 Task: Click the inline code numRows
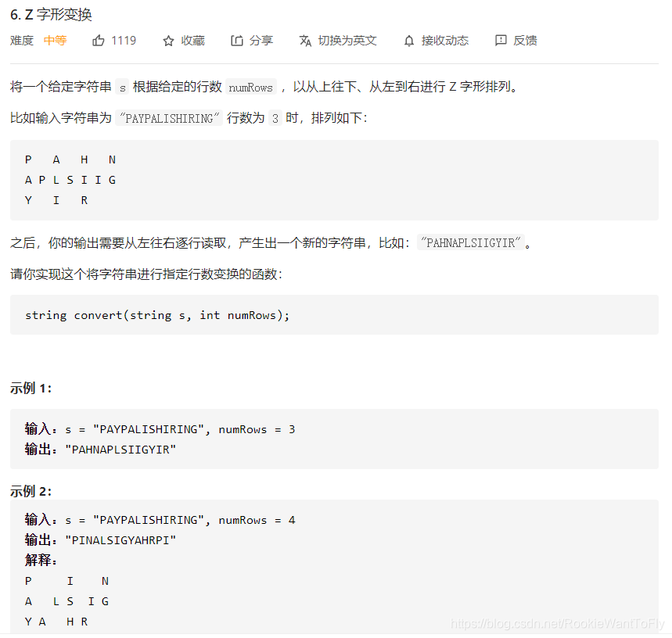pyautogui.click(x=250, y=88)
